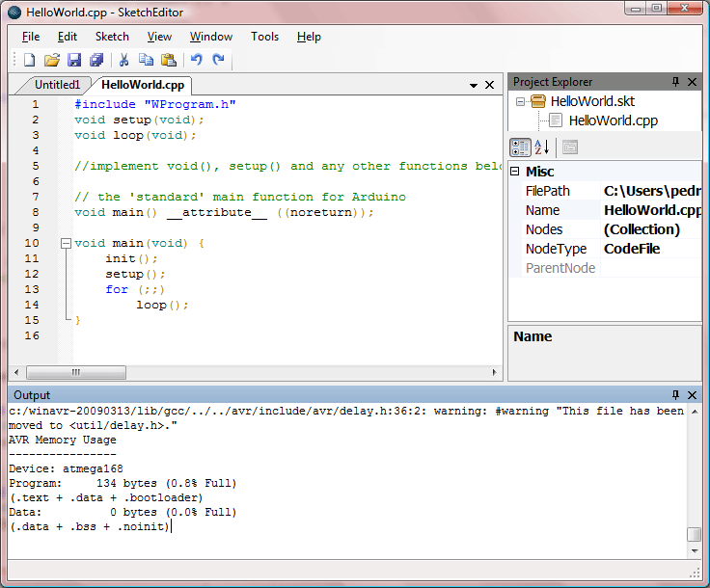The width and height of the screenshot is (710, 588).
Task: Click the editor horizontal scrollbar thumb
Action: point(76,373)
